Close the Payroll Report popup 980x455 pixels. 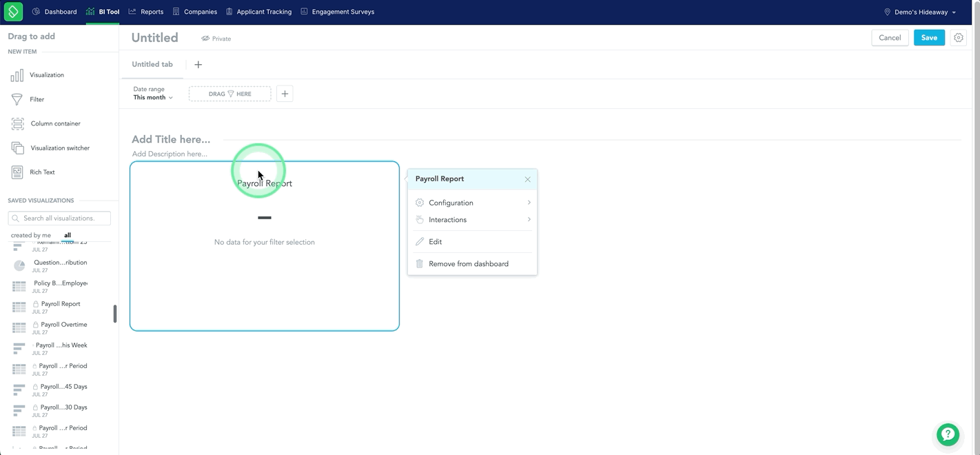527,179
